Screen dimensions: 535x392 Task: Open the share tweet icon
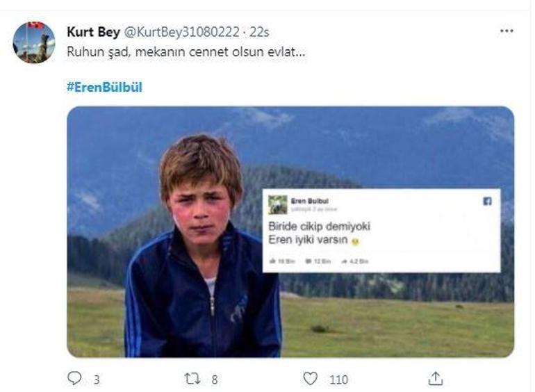(x=436, y=379)
